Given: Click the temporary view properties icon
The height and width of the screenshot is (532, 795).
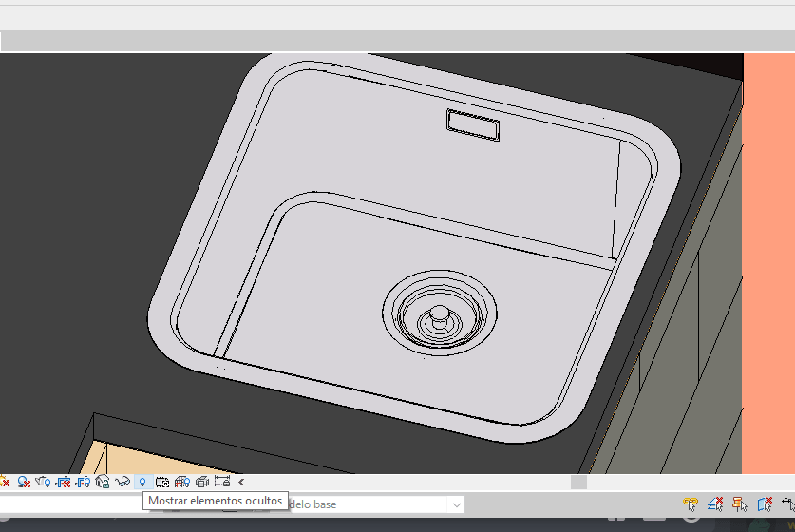Looking at the screenshot, I should pyautogui.click(x=162, y=483).
